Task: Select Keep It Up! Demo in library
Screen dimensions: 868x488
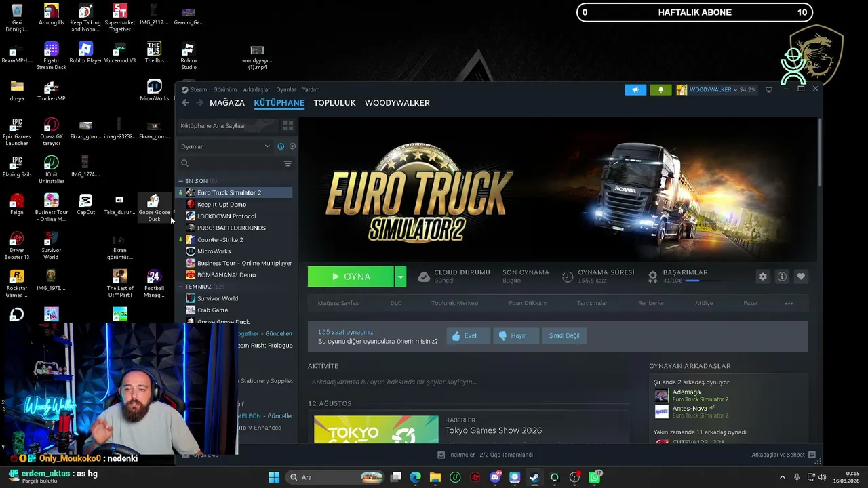Action: [235, 205]
